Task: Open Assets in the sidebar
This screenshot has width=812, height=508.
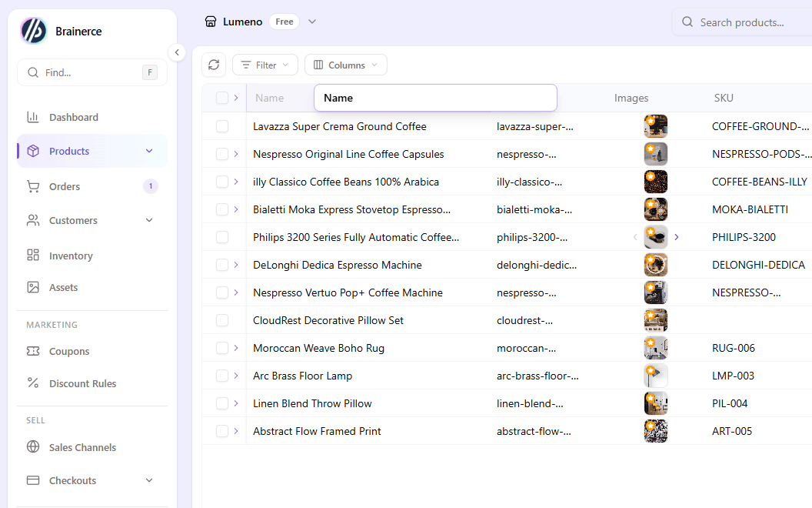Action: (x=92, y=287)
